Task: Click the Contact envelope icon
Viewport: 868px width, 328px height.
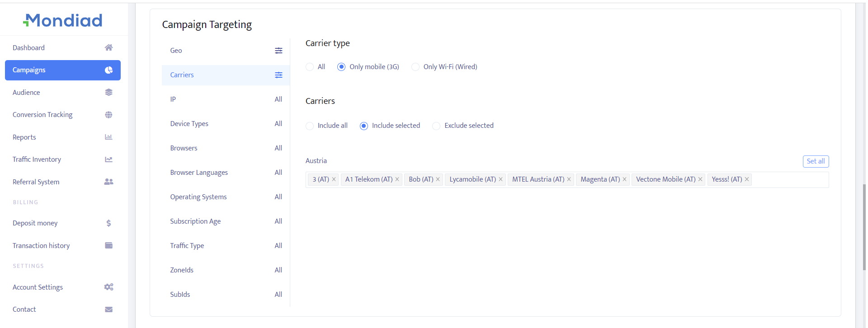Action: point(108,309)
